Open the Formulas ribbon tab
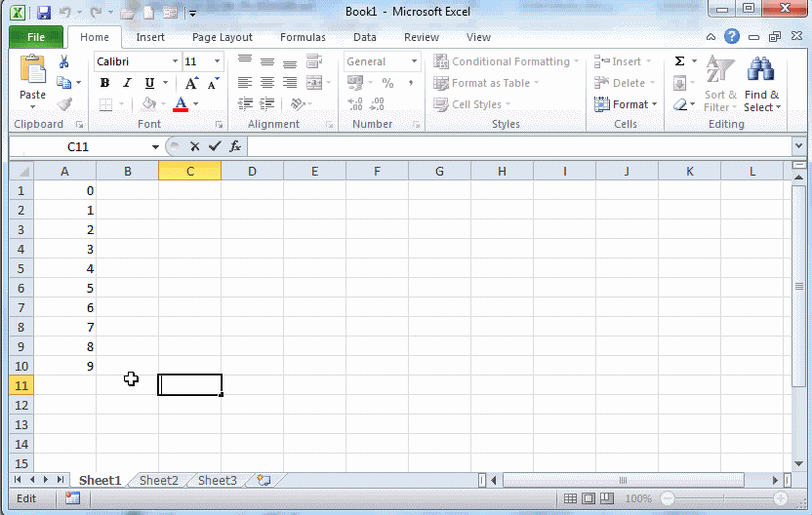The width and height of the screenshot is (812, 515). (x=303, y=37)
